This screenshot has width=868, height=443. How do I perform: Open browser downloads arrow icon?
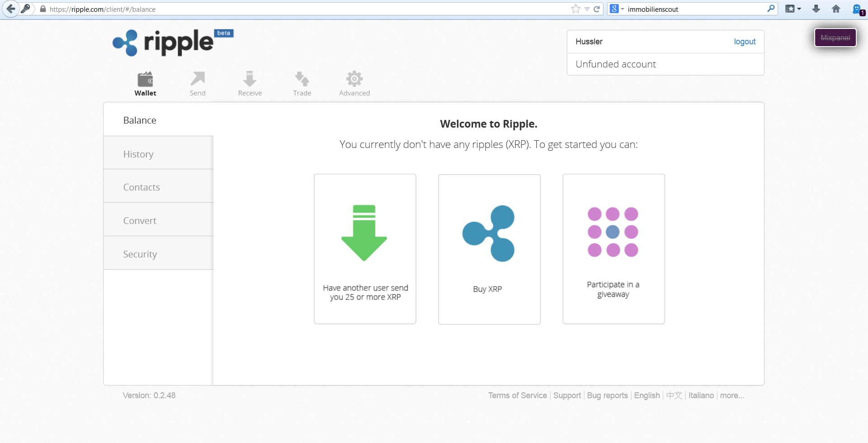[x=816, y=9]
